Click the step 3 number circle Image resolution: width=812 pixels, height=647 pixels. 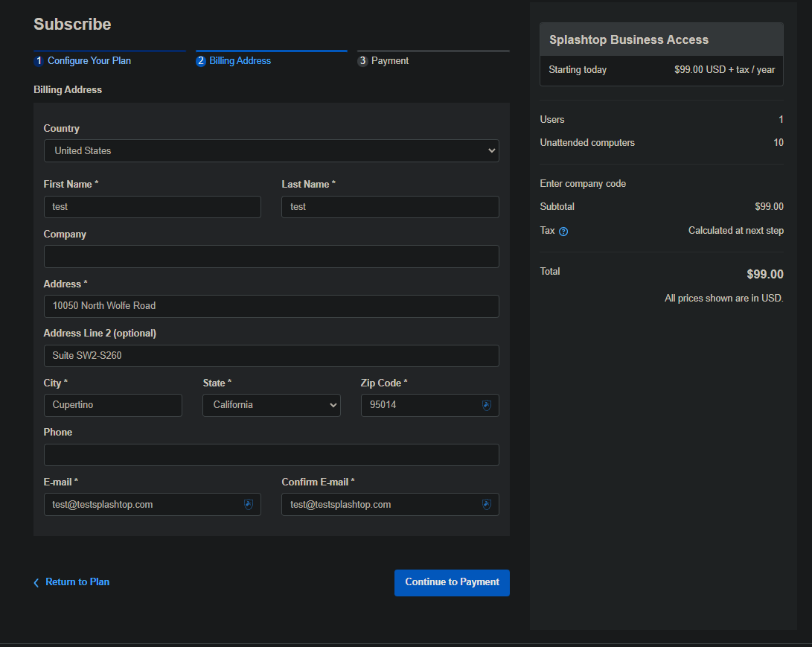click(x=362, y=61)
